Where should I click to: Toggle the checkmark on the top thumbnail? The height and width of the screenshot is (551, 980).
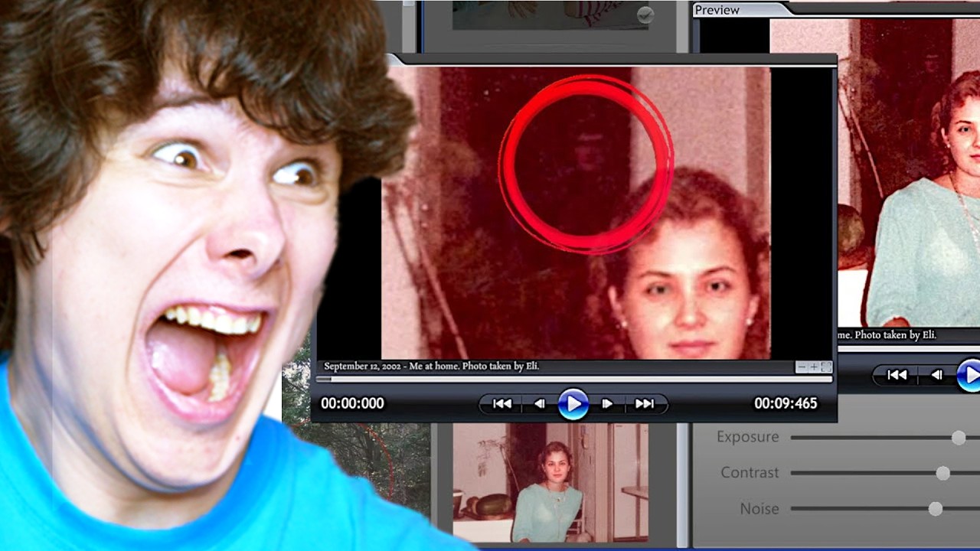click(645, 15)
